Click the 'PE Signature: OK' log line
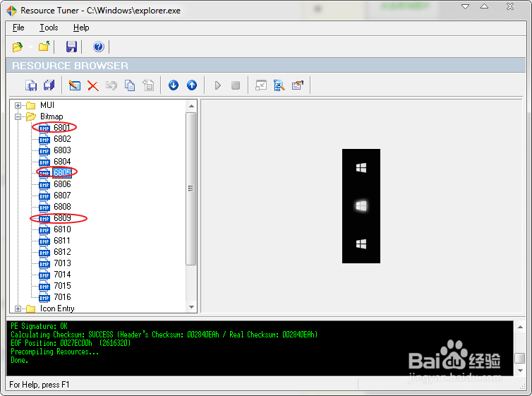 (x=39, y=326)
